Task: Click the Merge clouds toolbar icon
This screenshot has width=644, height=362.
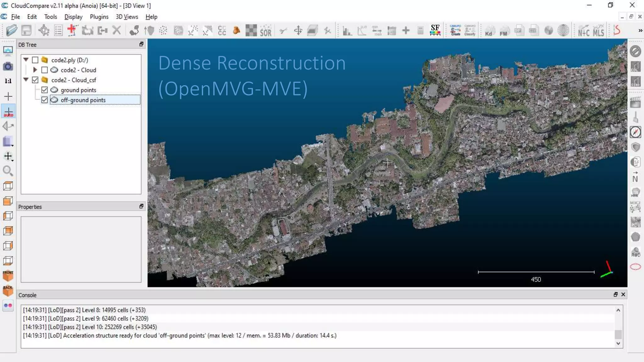Action: (x=103, y=30)
